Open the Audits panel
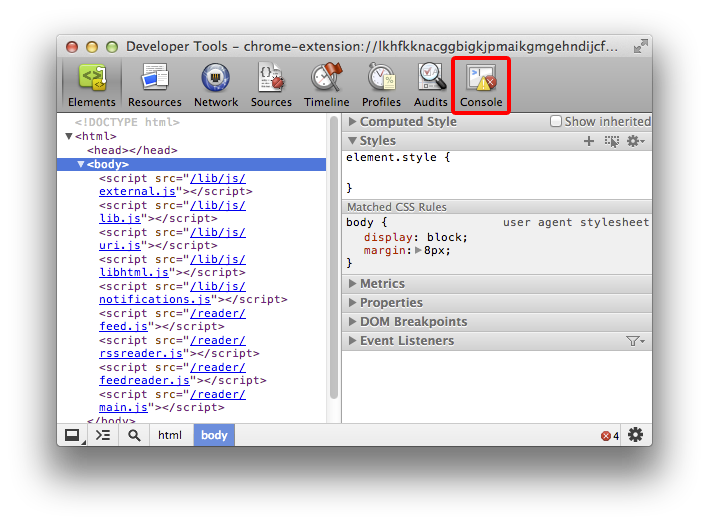709x525 pixels. [430, 85]
